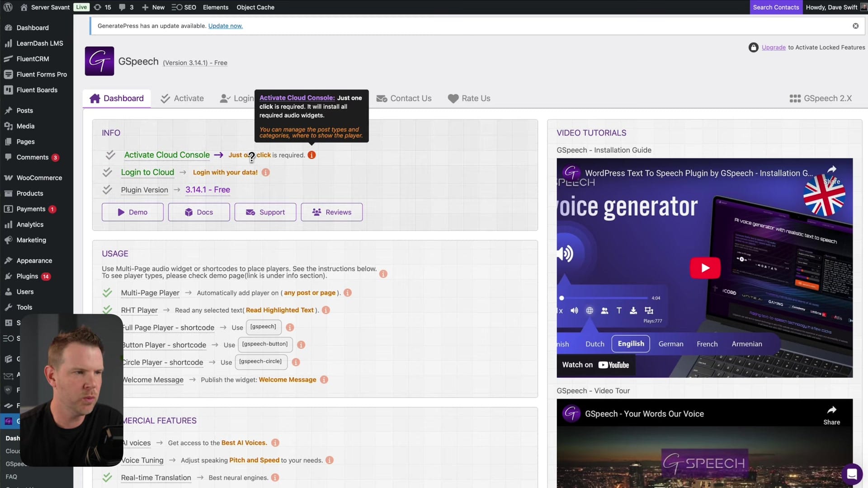Viewport: 868px width, 488px height.
Task: Open Plugins menu with 14 updates
Action: point(28,276)
